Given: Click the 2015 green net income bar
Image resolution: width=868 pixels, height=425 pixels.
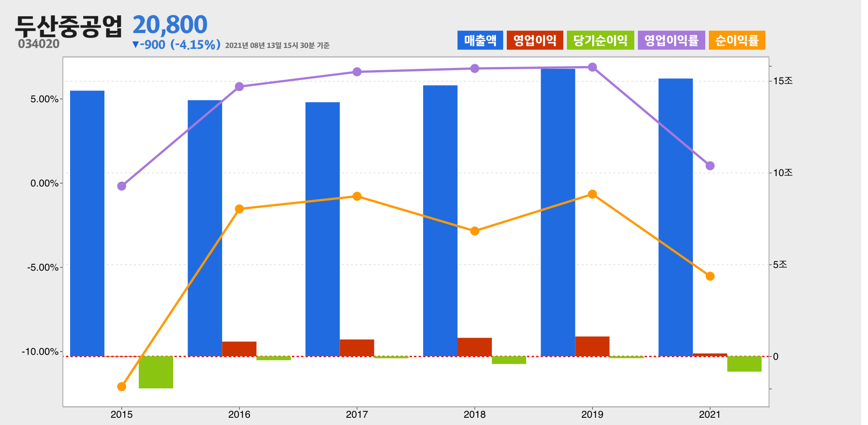Looking at the screenshot, I should [x=156, y=372].
